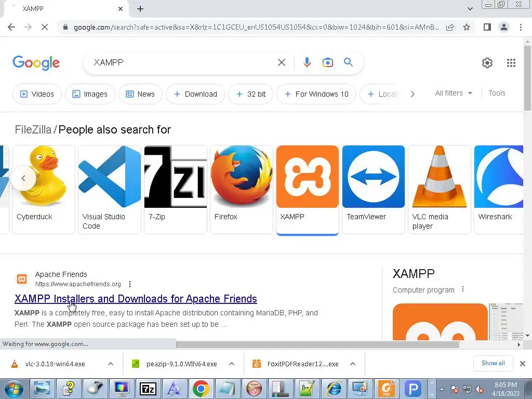Image resolution: width=532 pixels, height=399 pixels.
Task: Open the Windows Start menu
Action: (x=14, y=389)
